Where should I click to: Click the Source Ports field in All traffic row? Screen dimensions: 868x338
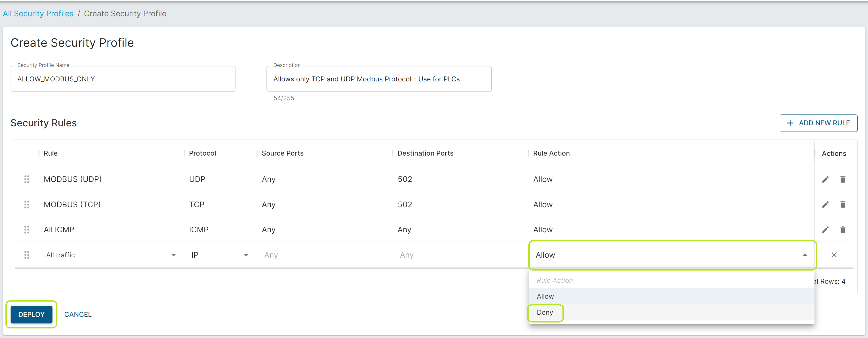click(x=303, y=255)
